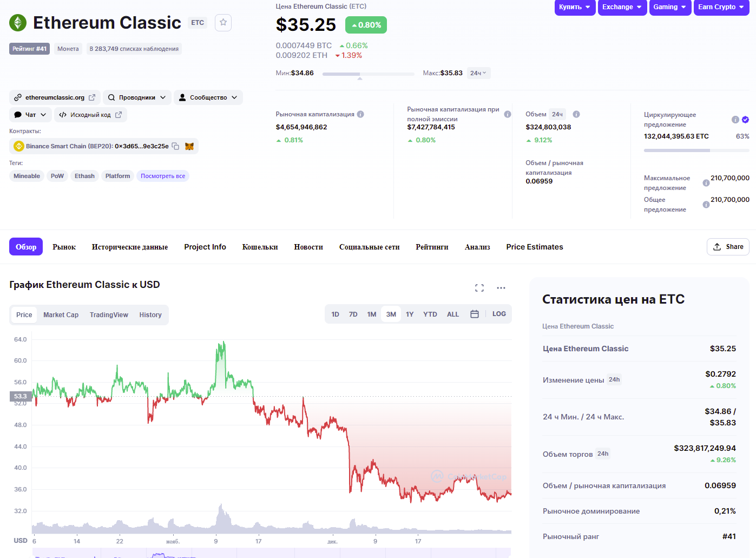Image resolution: width=756 pixels, height=558 pixels.
Task: Expand the Проводники dropdown
Action: tap(137, 97)
